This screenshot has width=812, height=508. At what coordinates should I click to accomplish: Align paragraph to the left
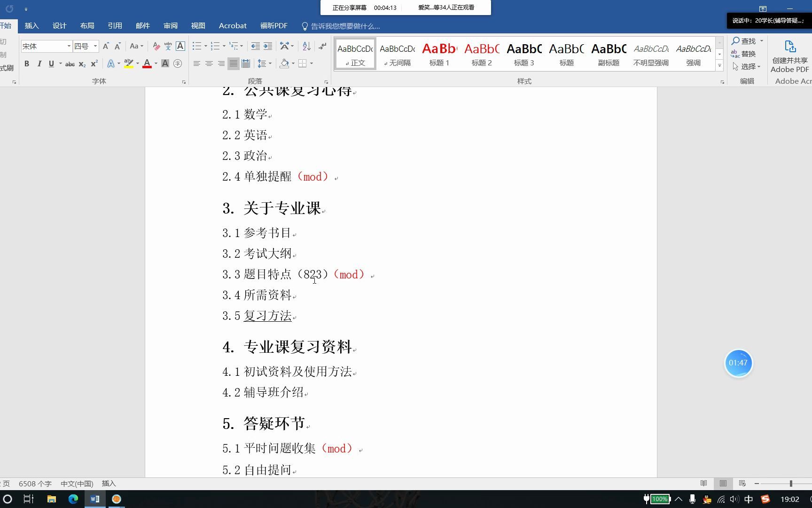pos(197,63)
